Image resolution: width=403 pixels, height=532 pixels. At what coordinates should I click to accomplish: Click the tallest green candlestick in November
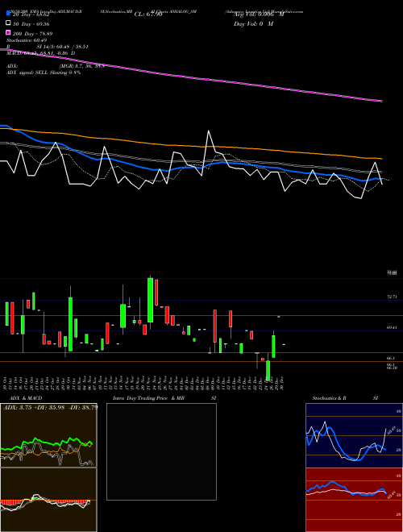click(150, 300)
